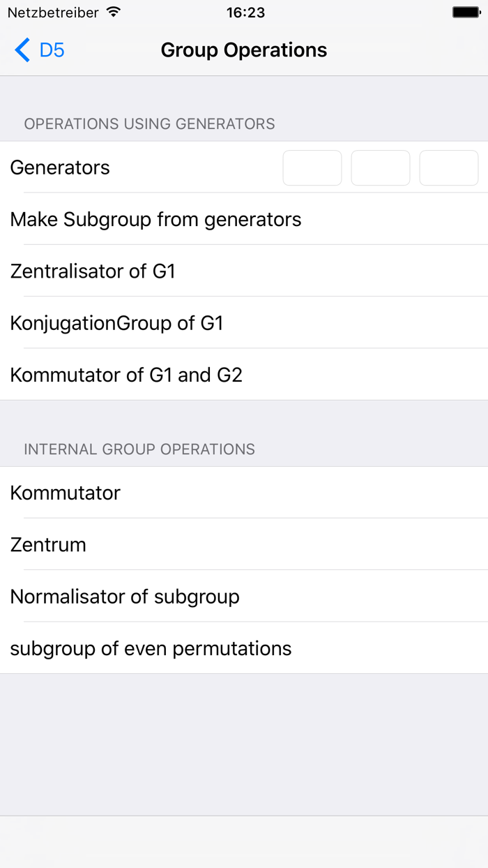This screenshot has width=488, height=868.
Task: Tap the third Generators input box
Action: click(448, 168)
